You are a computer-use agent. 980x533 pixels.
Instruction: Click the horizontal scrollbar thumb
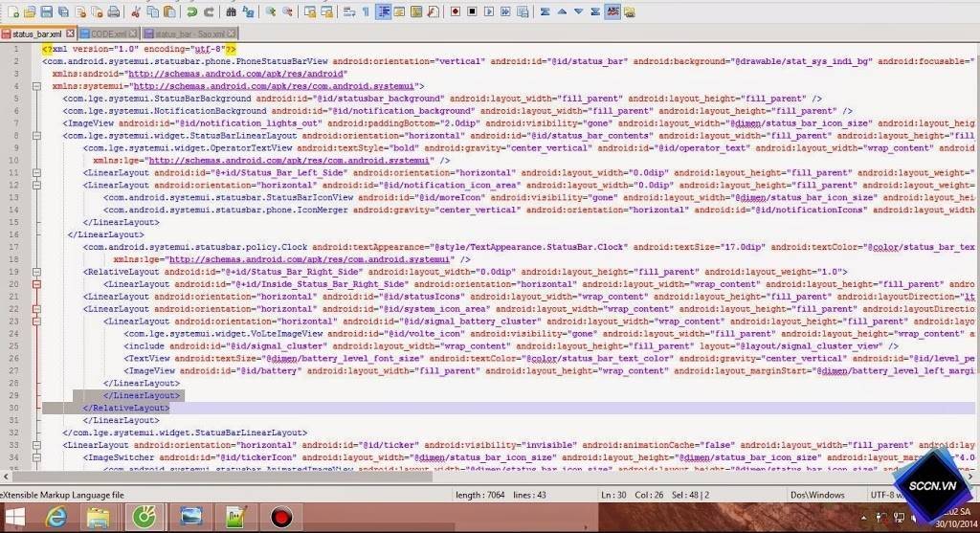223,477
